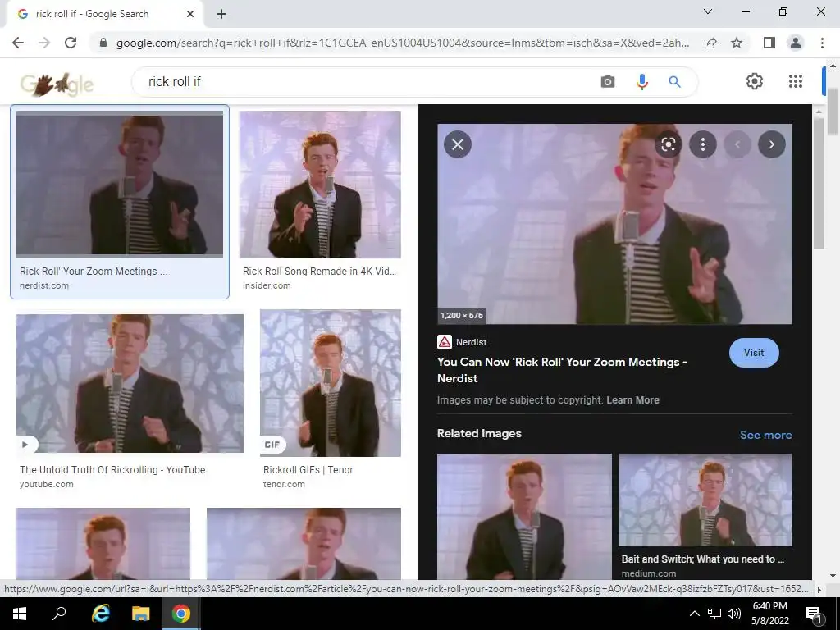
Task: Open the network tray icon
Action: pyautogui.click(x=714, y=614)
